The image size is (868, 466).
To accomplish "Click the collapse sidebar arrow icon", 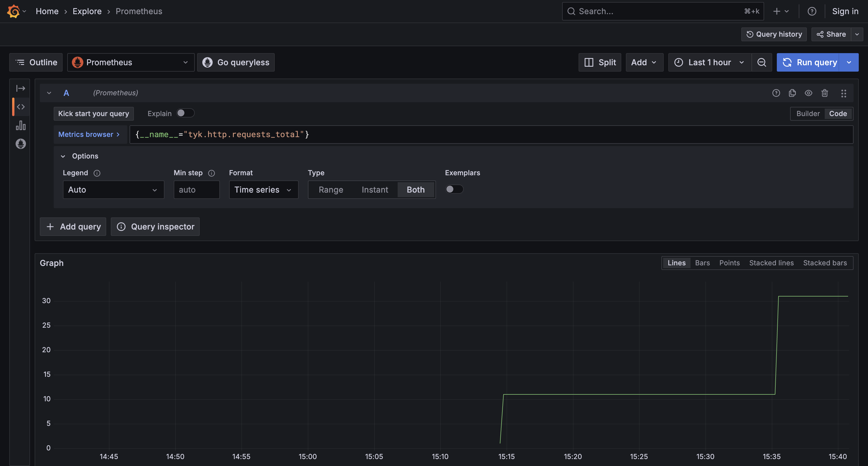I will (x=20, y=88).
